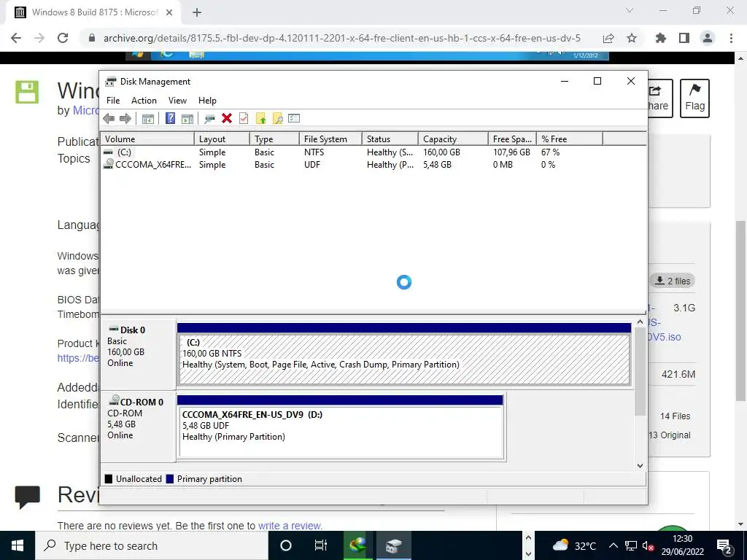
Task: Click the Forward arrow in Disk Management toolbar
Action: click(125, 119)
